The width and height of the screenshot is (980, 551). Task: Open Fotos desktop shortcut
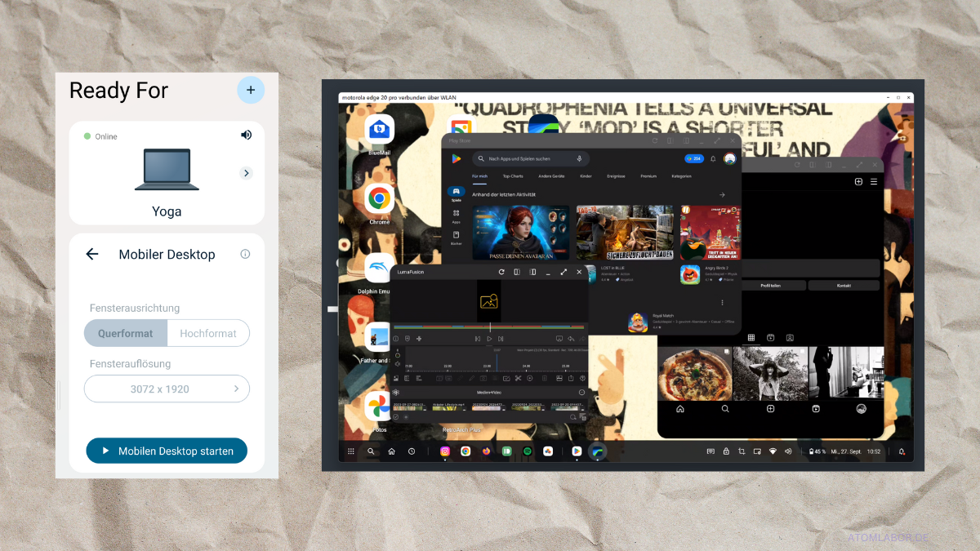pos(379,411)
